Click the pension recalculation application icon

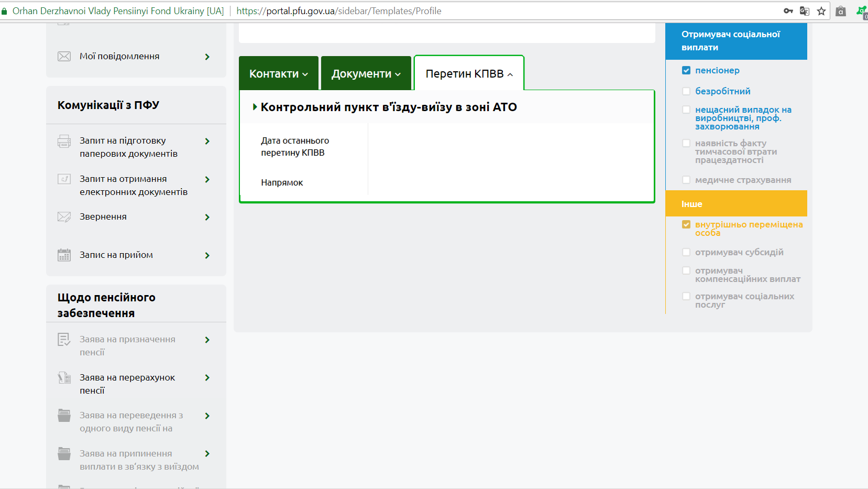coord(64,378)
